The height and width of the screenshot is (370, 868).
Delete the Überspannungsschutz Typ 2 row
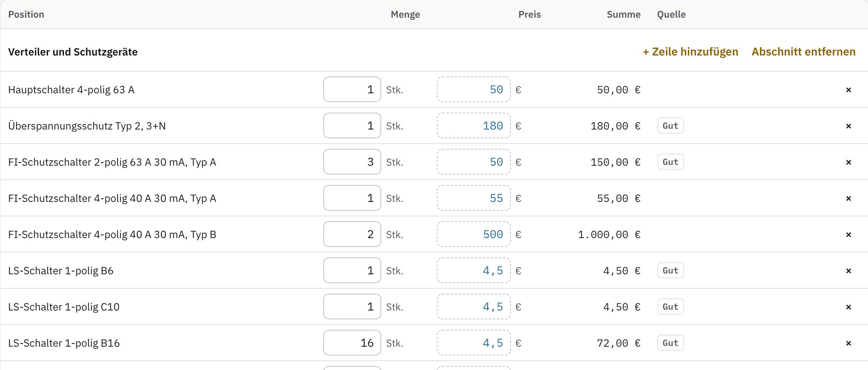[848, 126]
